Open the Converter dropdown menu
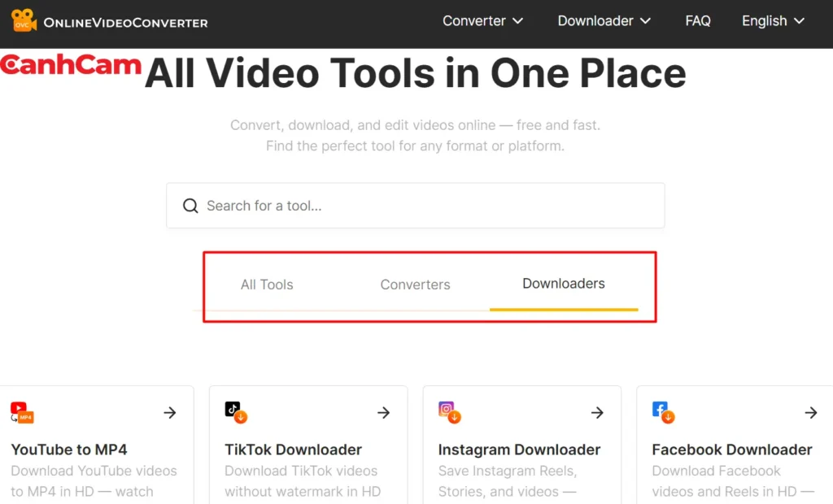This screenshot has height=504, width=833. click(x=482, y=21)
